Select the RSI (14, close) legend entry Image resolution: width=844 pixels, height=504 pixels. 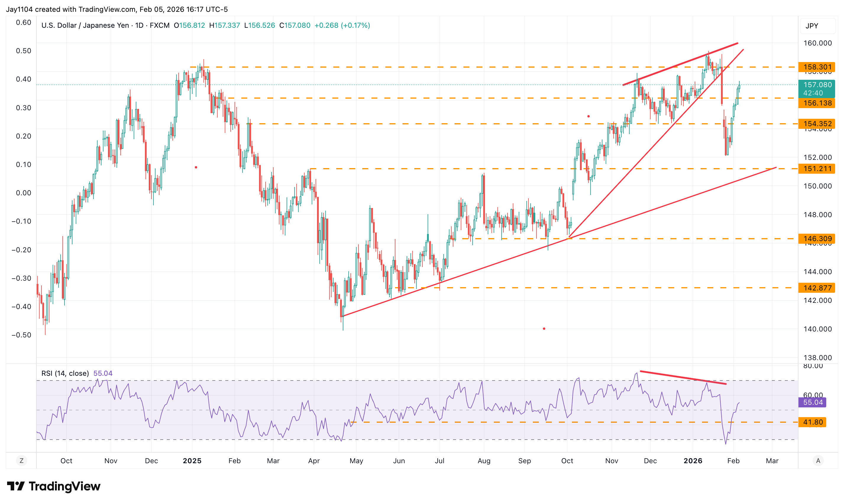[x=65, y=373]
